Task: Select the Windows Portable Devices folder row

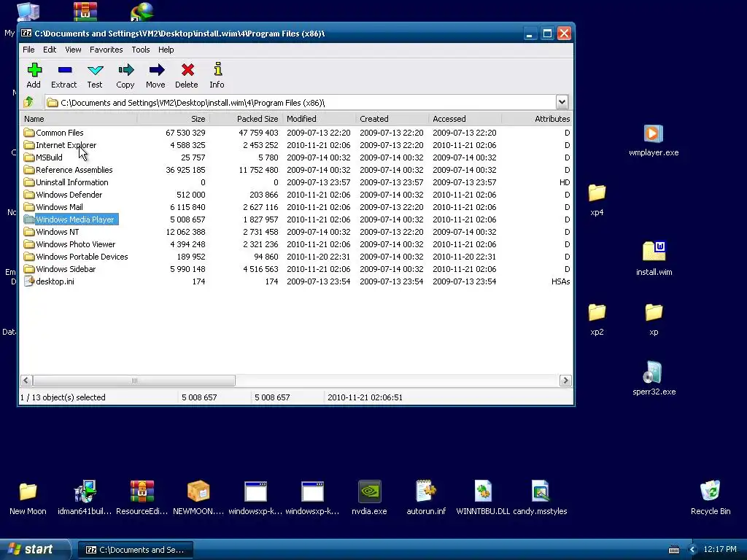Action: [296, 257]
